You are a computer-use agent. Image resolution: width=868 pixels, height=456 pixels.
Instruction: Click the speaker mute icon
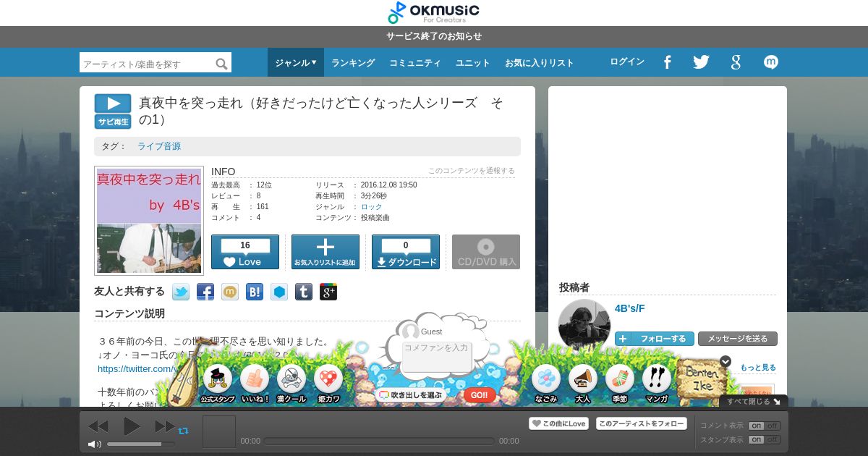pos(95,444)
